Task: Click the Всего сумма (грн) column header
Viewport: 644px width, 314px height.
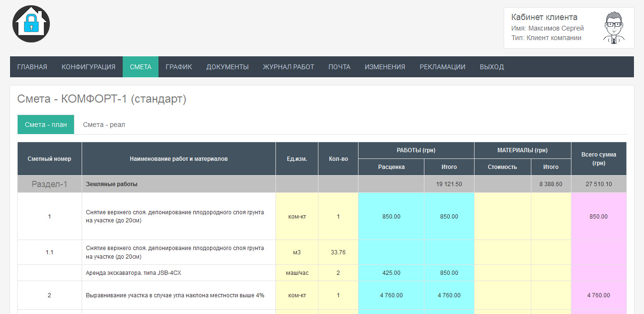Action: (x=598, y=159)
